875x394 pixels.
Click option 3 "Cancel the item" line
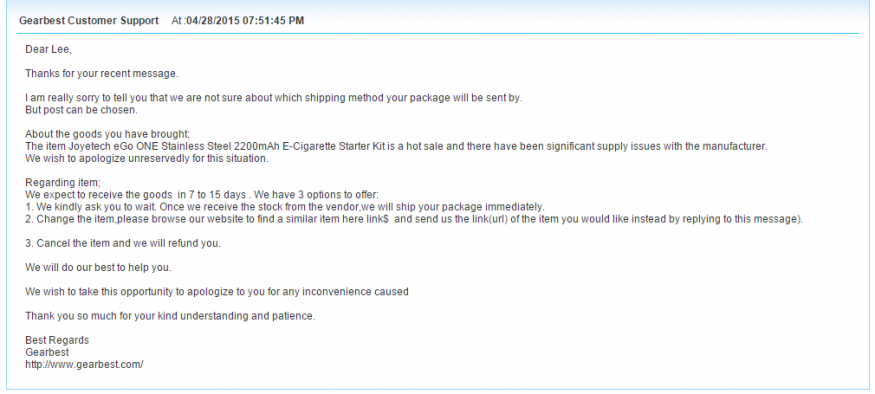tap(123, 243)
